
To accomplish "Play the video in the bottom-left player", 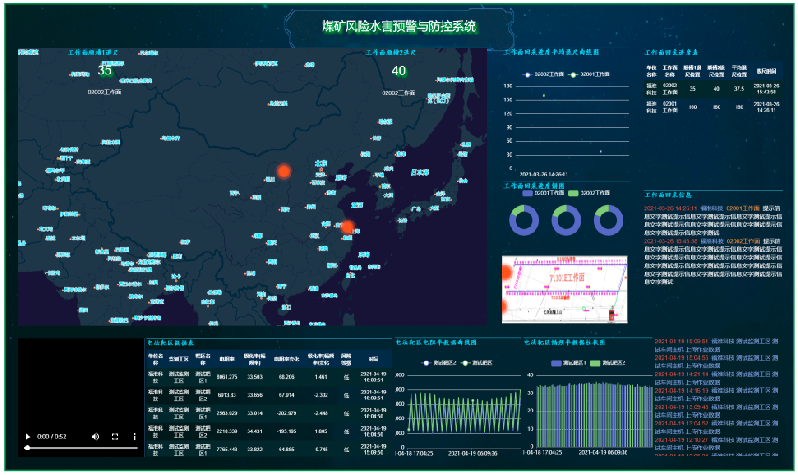I will 28,436.
